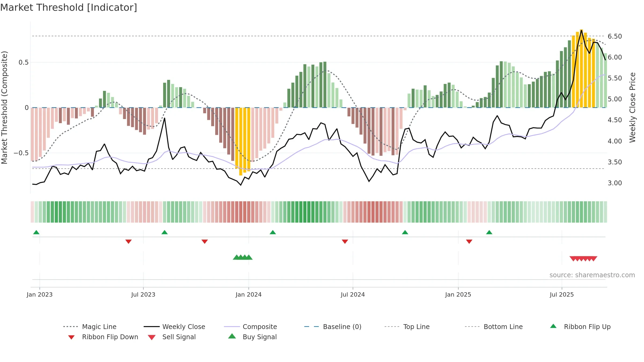Click the 4.00 price axis tick
Viewport: 644px width, 362px height.
615,141
